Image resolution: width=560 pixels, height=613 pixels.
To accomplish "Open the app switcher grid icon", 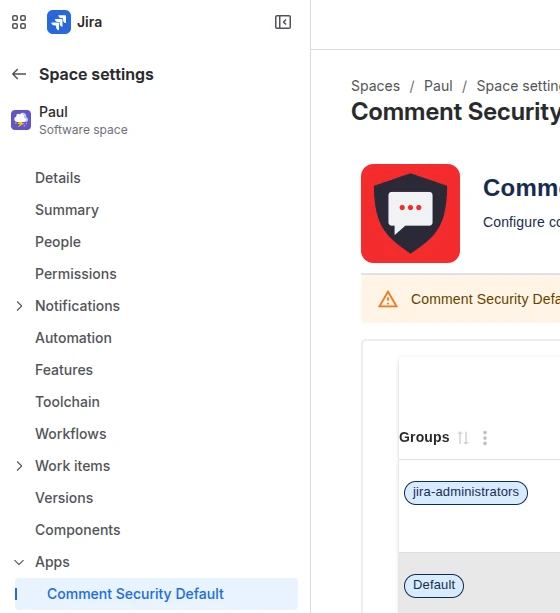I will click(x=19, y=22).
